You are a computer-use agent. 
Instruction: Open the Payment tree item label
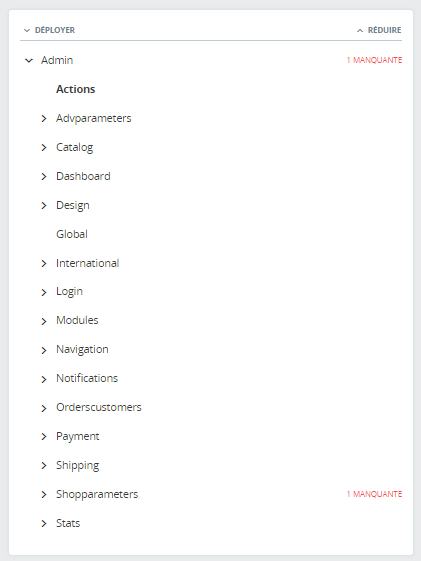pyautogui.click(x=78, y=436)
